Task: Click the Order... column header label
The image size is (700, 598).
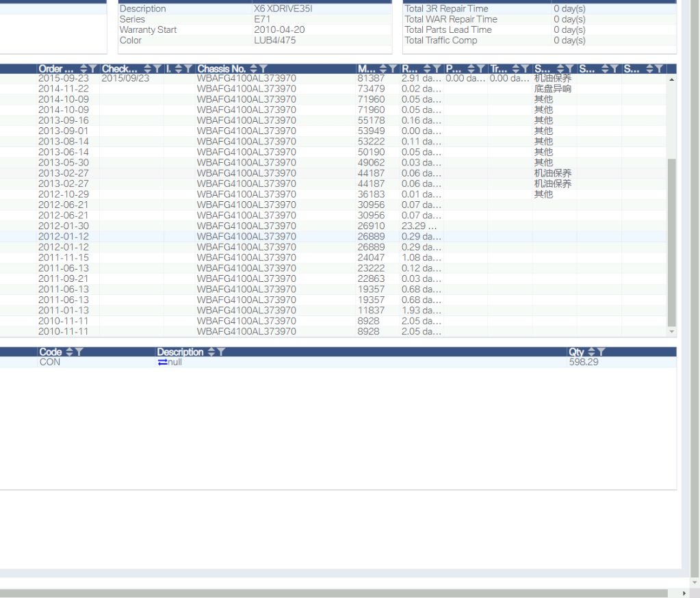Action: (56, 68)
